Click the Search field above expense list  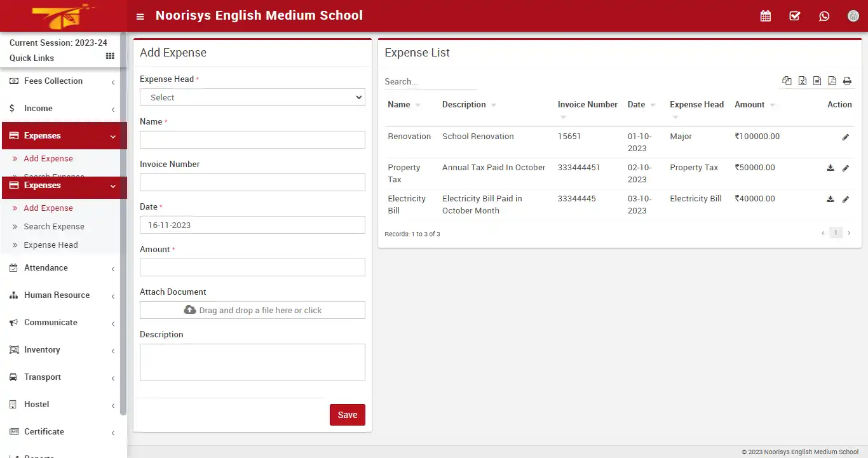pyautogui.click(x=430, y=81)
